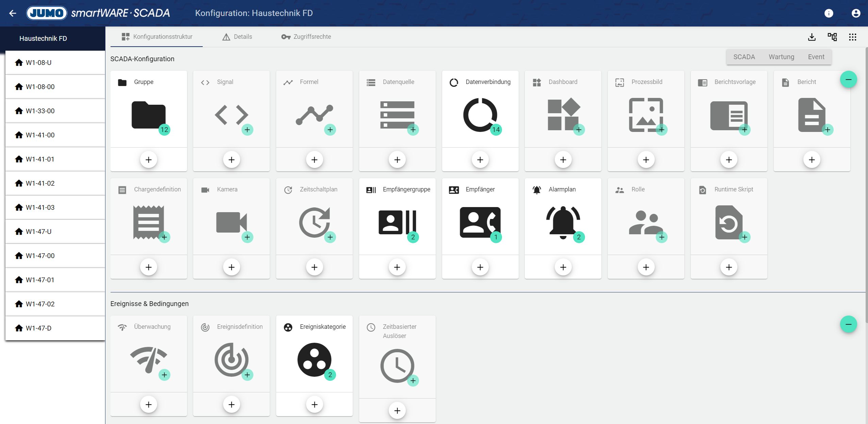The height and width of the screenshot is (424, 868).
Task: Open the Gruppe folder icon card
Action: pyautogui.click(x=148, y=115)
